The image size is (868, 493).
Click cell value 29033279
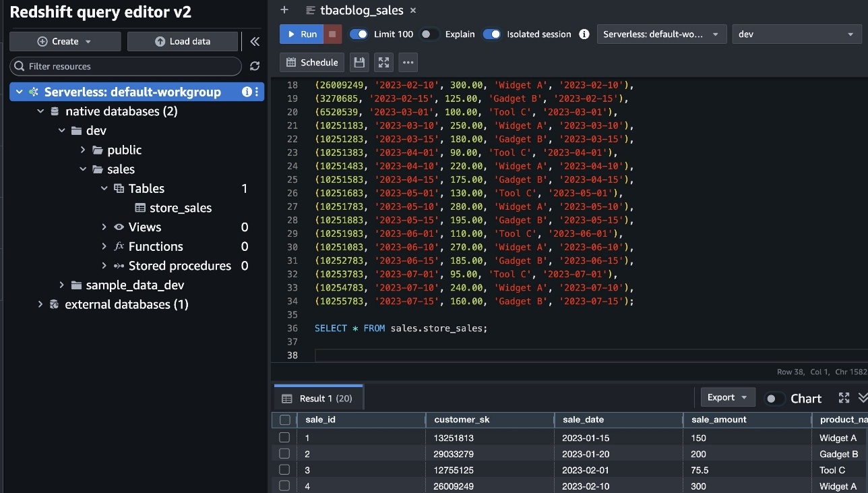tap(454, 454)
